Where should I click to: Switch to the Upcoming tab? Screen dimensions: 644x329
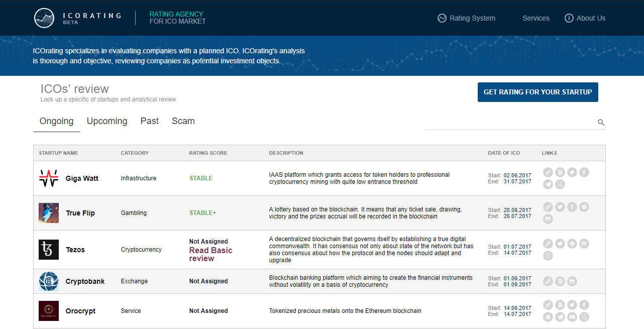coord(107,121)
